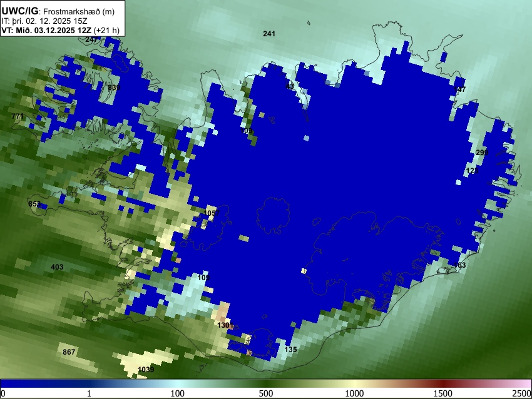Viewport: 532px width, 399px height.
Task: Click the map value 241
Action: pos(269,34)
